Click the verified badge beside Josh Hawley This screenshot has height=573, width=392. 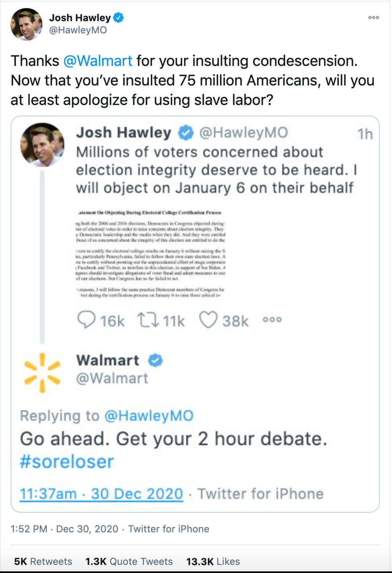pyautogui.click(x=118, y=18)
